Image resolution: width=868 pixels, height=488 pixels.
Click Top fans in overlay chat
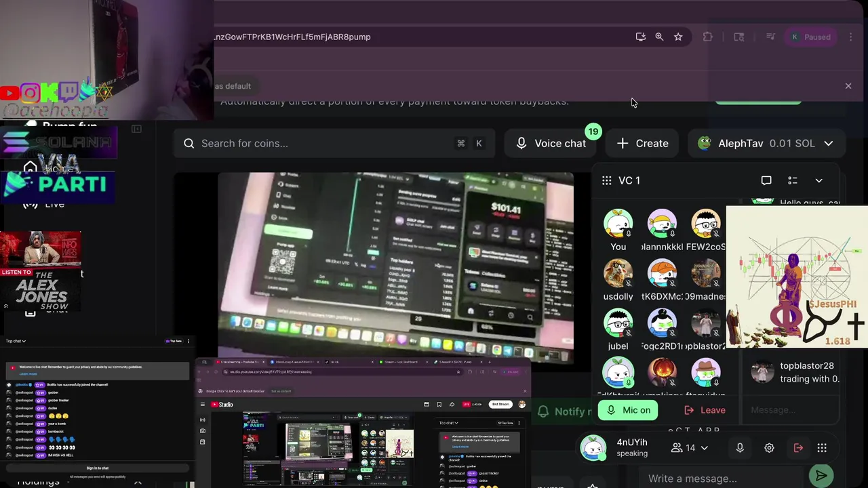click(175, 341)
